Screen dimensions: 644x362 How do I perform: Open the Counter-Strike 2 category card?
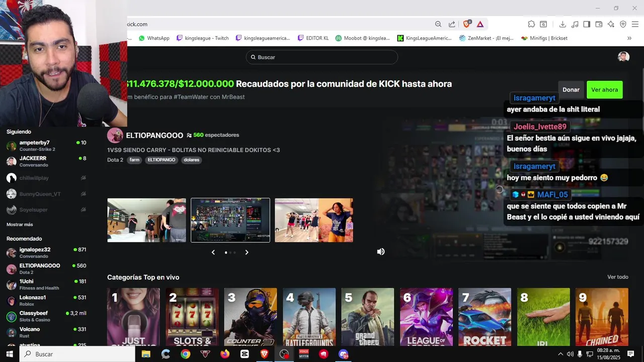pyautogui.click(x=251, y=317)
